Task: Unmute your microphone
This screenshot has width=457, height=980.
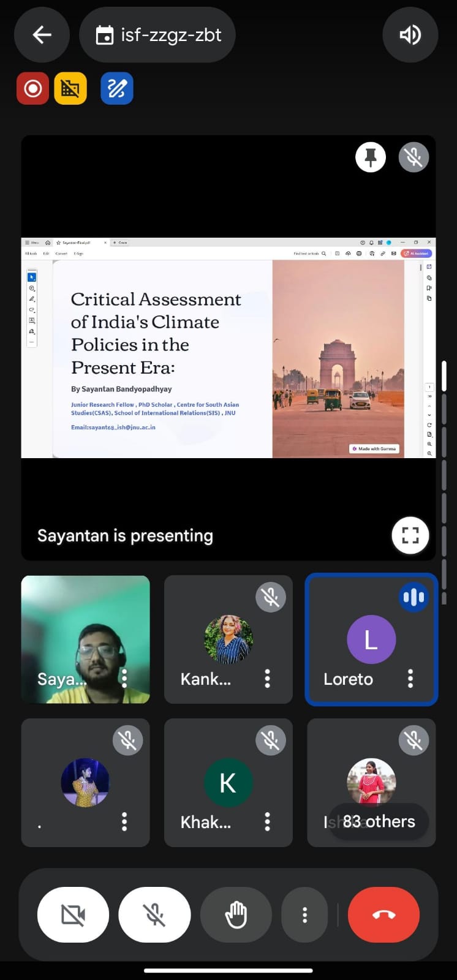Action: (x=154, y=915)
